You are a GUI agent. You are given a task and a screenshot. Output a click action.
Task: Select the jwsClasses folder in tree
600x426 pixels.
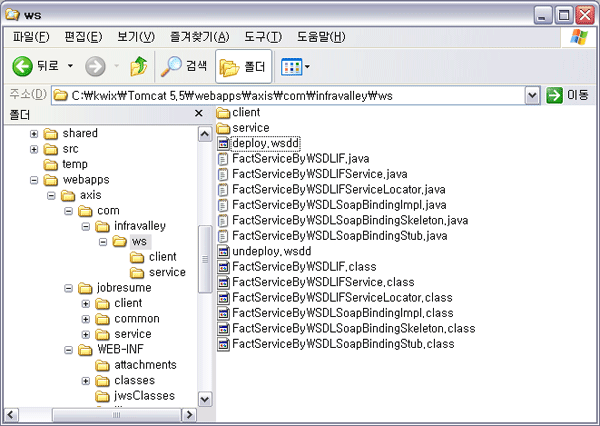point(145,395)
